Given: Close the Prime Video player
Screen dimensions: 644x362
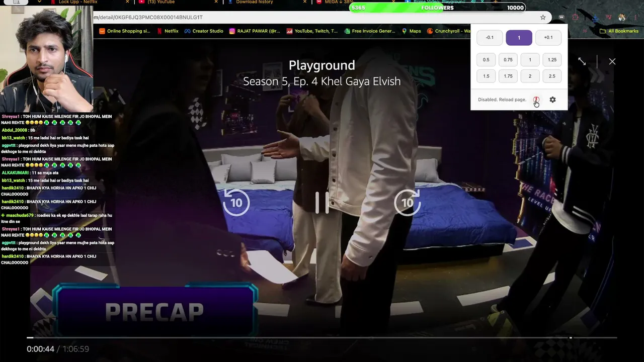Looking at the screenshot, I should point(612,61).
